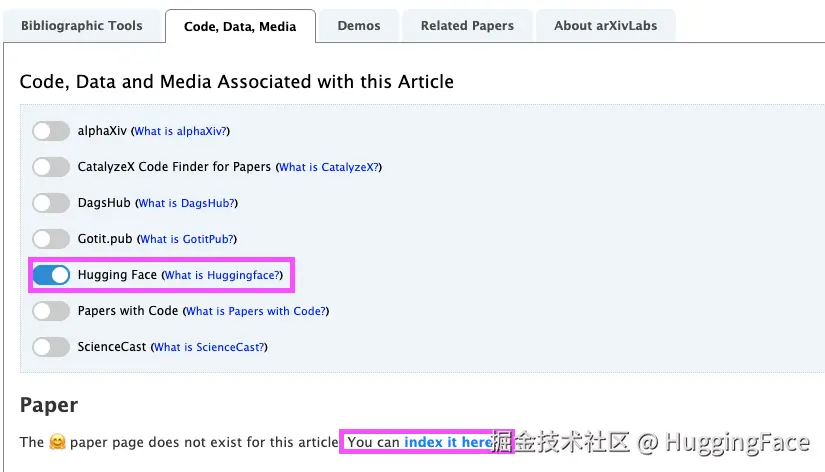
Task: Follow the 'What is DagsHub?' link
Action: pos(186,203)
